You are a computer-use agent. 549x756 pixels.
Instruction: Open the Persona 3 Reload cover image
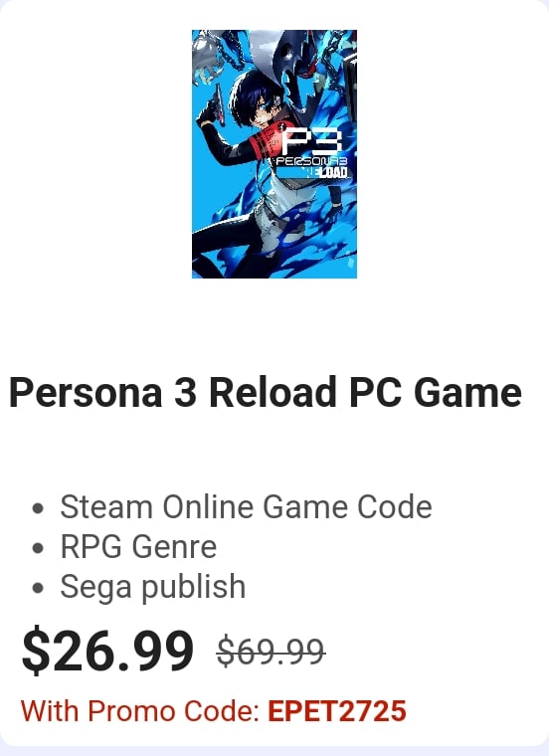tap(274, 154)
